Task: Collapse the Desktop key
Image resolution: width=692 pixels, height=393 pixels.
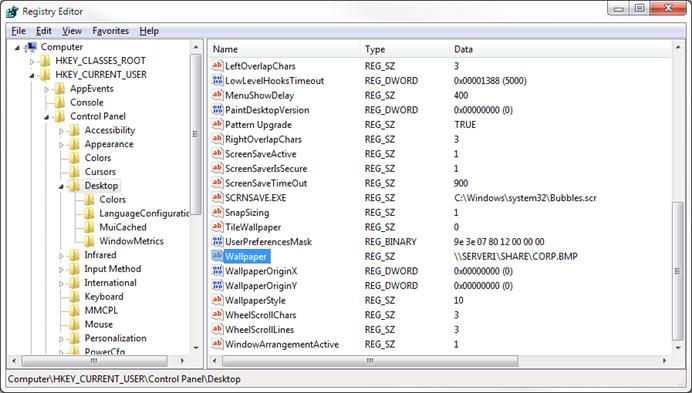Action: 61,186
